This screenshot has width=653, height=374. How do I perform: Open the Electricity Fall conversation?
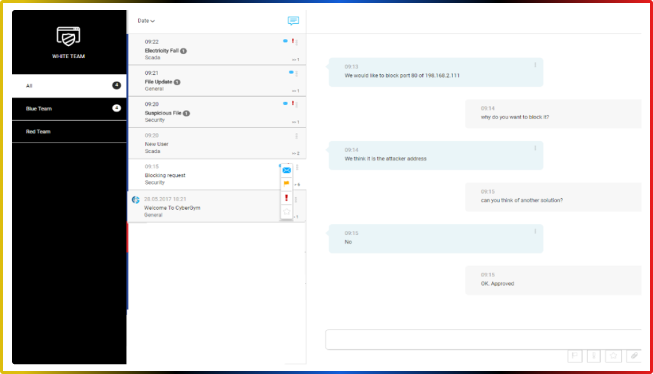click(x=217, y=49)
